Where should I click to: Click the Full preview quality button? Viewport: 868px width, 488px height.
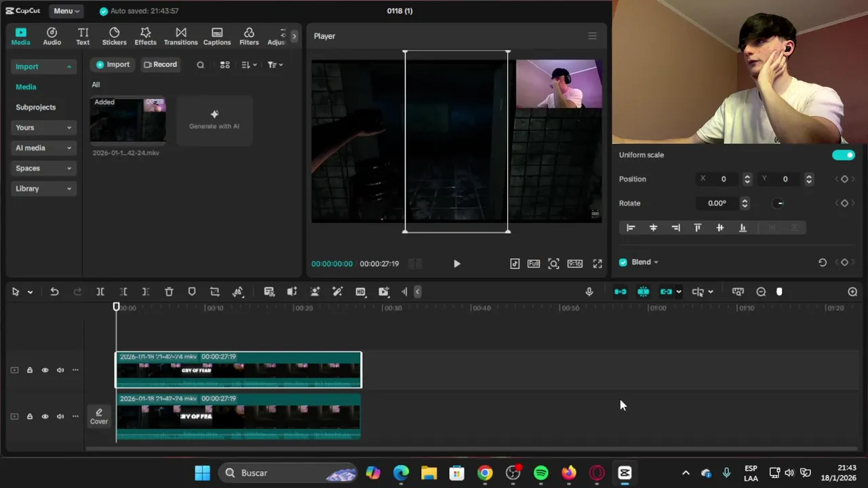(x=534, y=264)
